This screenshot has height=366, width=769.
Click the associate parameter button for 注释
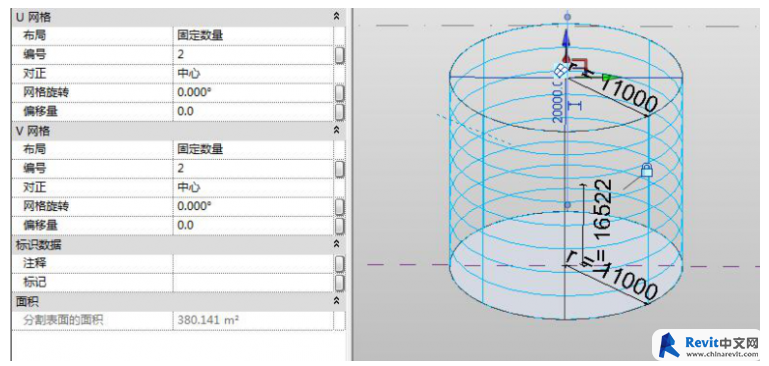coord(339,264)
